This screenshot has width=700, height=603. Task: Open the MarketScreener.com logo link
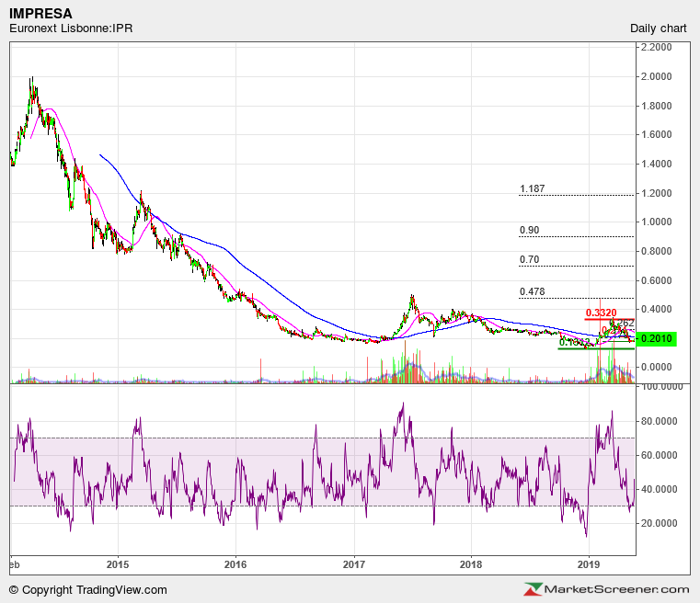point(607,589)
